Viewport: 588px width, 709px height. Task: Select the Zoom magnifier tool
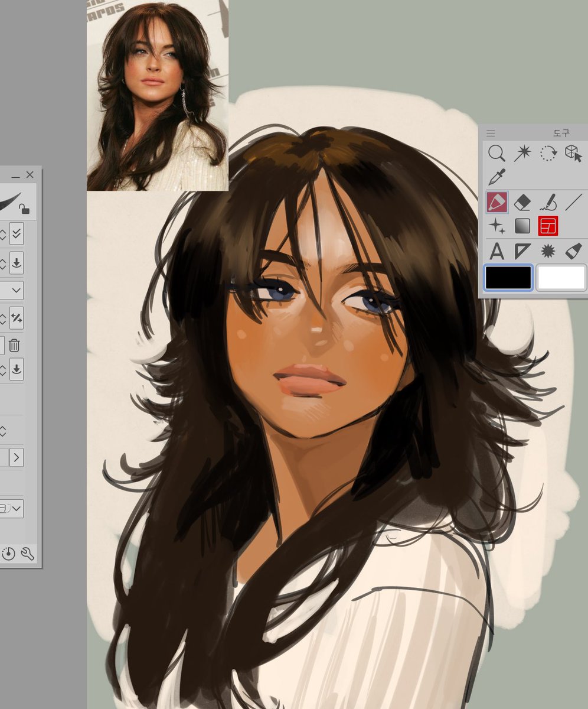coord(496,154)
